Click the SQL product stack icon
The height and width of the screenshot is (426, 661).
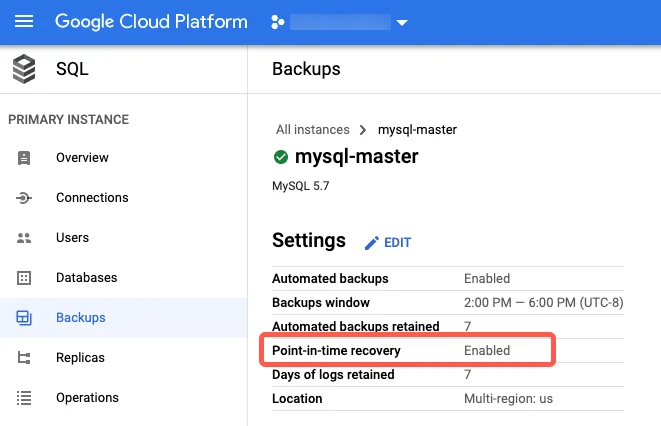[x=24, y=70]
